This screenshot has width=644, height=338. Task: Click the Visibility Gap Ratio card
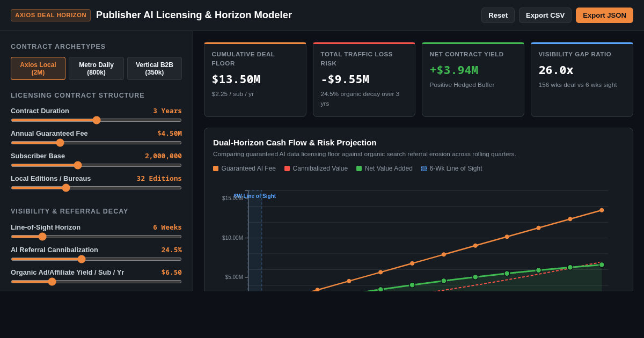point(582,79)
